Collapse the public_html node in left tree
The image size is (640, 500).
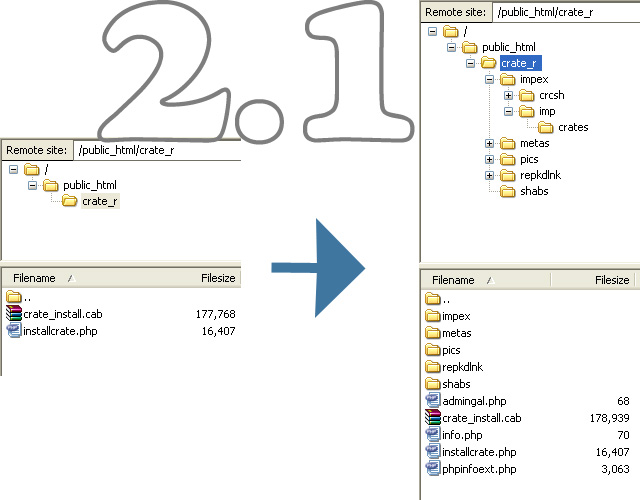pos(32,185)
